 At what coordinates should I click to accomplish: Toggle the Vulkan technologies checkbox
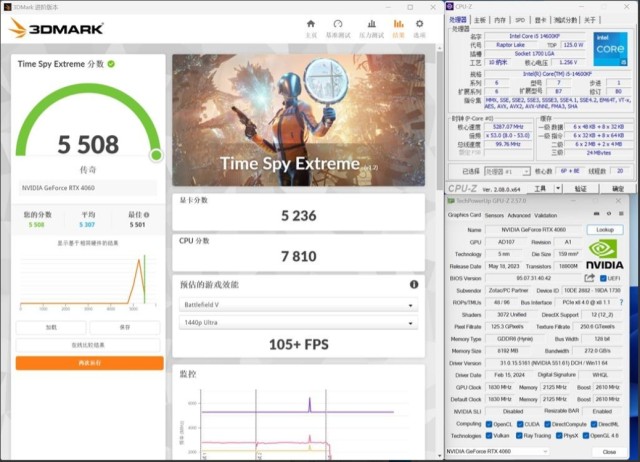tap(489, 435)
